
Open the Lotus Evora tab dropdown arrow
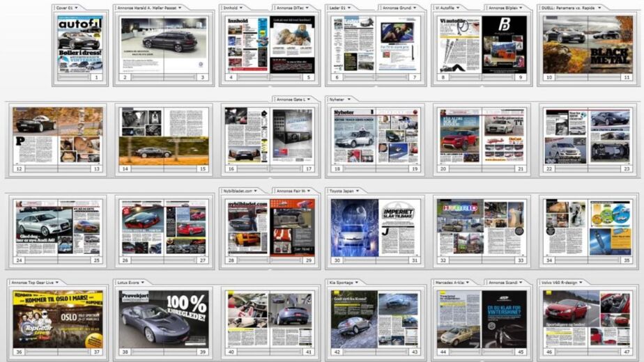click(142, 283)
